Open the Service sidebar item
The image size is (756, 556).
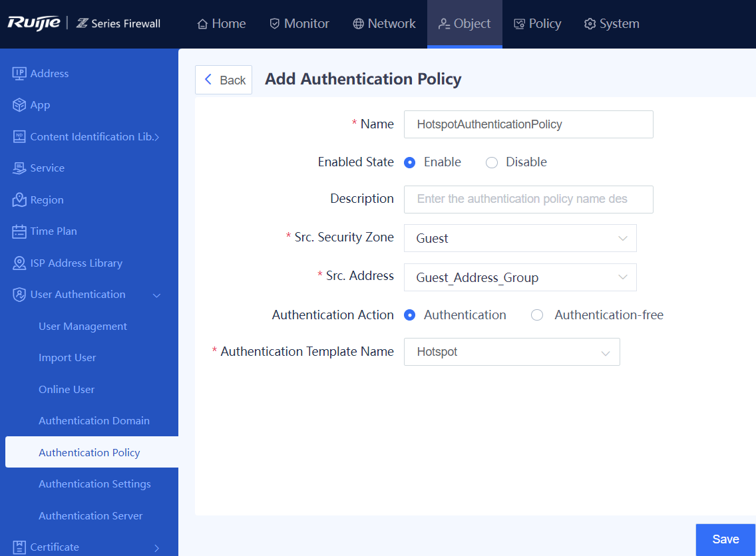point(47,168)
